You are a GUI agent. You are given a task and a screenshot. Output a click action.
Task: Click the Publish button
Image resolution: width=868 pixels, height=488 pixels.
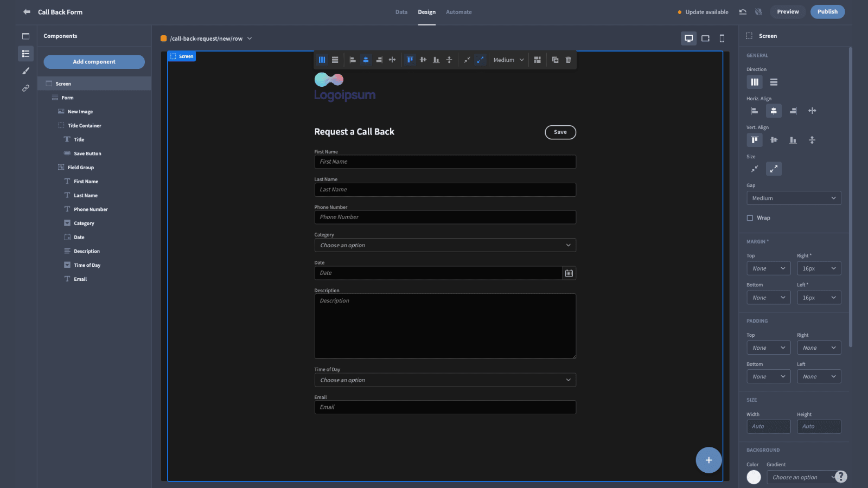(x=827, y=12)
